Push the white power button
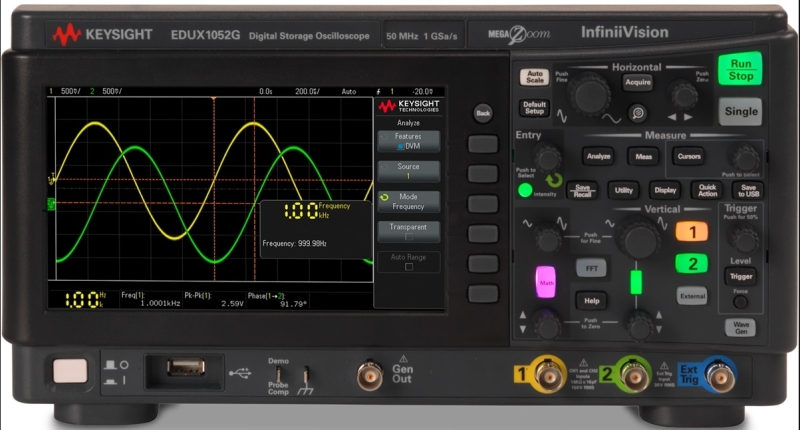The width and height of the screenshot is (800, 430). coord(70,371)
